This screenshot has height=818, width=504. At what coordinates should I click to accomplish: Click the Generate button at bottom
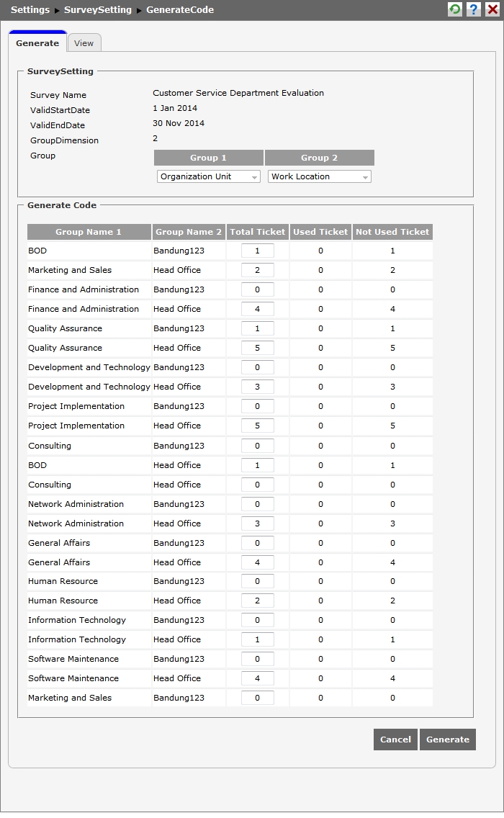pyautogui.click(x=447, y=740)
